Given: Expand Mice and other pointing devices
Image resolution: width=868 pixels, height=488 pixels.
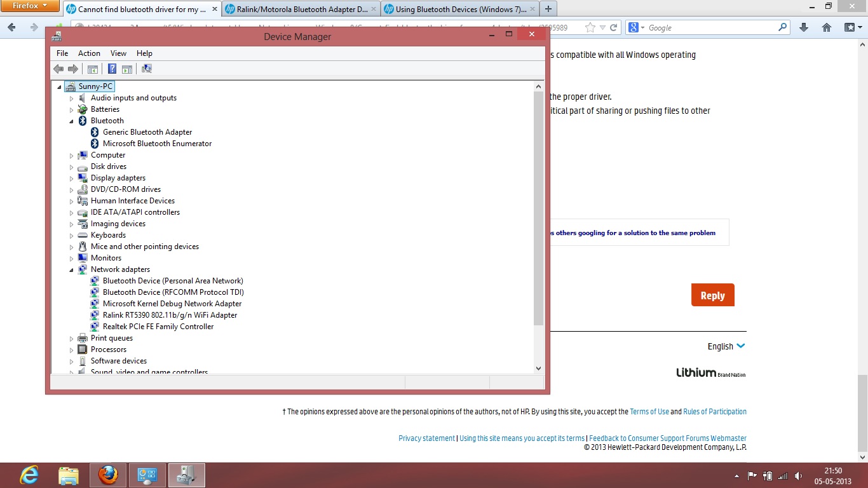Looking at the screenshot, I should (72, 247).
